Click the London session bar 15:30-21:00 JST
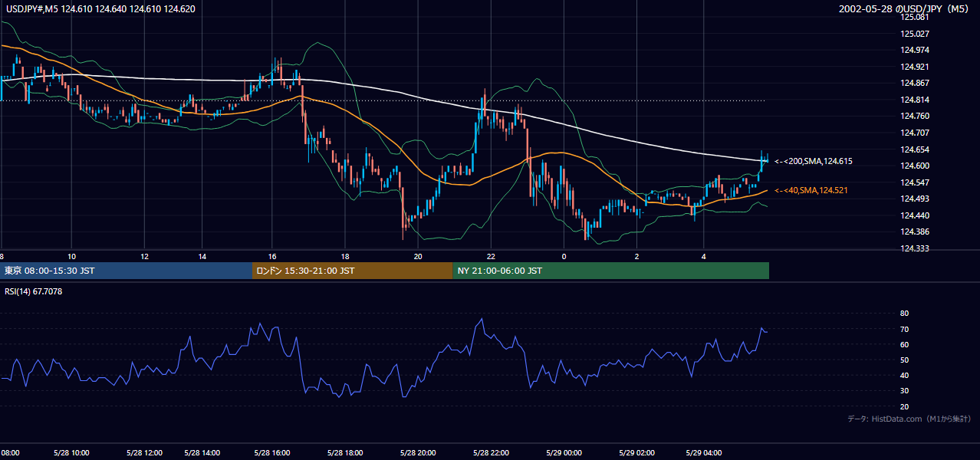Viewport: 980px width, 460px height. click(352, 271)
